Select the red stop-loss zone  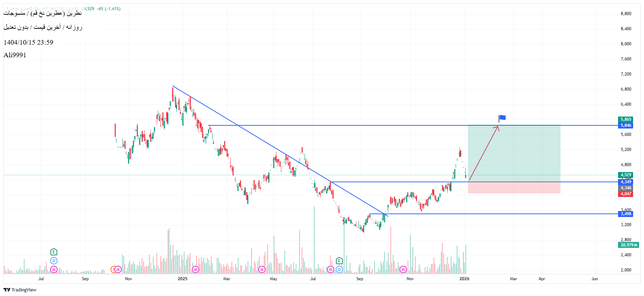coord(514,188)
